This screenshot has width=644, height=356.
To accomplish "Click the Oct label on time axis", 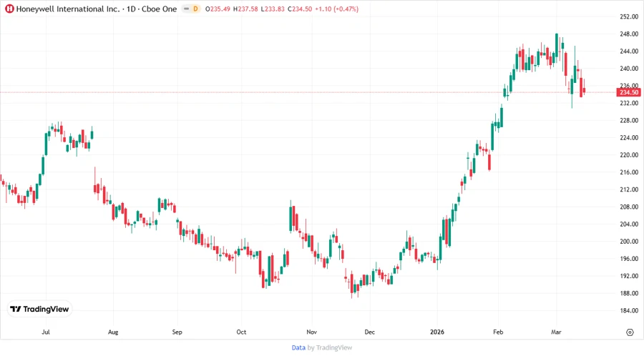I will (242, 332).
